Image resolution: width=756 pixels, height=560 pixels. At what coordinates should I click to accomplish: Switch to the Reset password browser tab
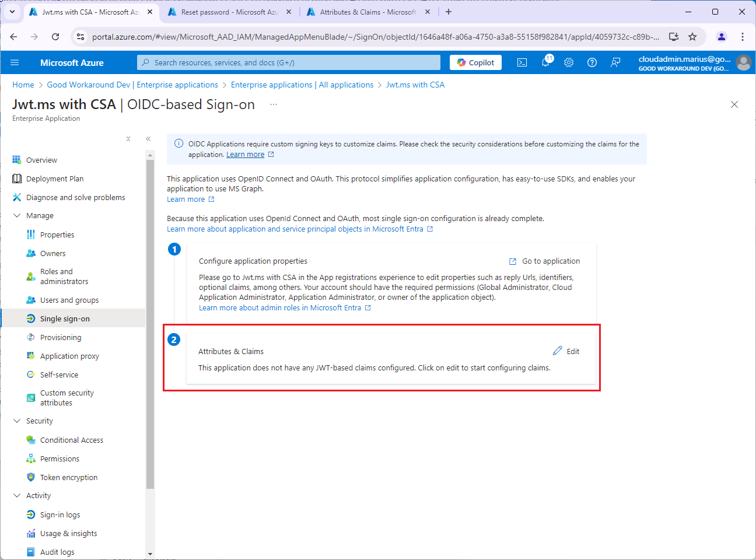pyautogui.click(x=229, y=12)
